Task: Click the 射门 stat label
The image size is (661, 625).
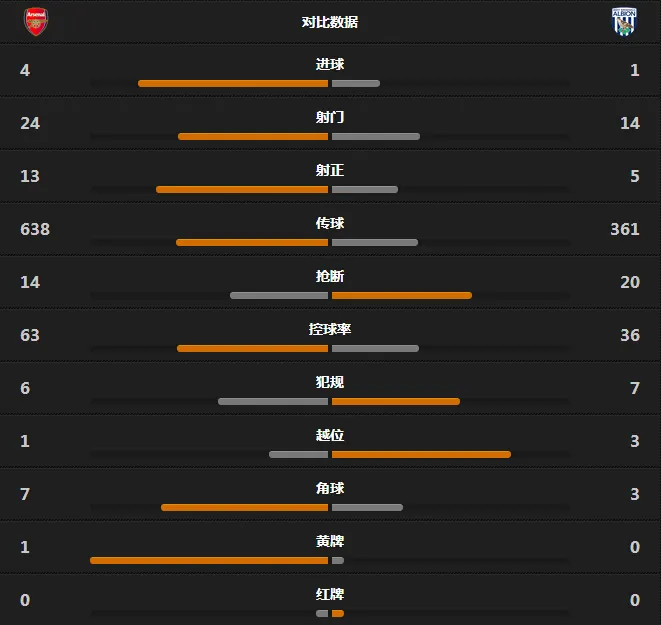Action: point(330,117)
